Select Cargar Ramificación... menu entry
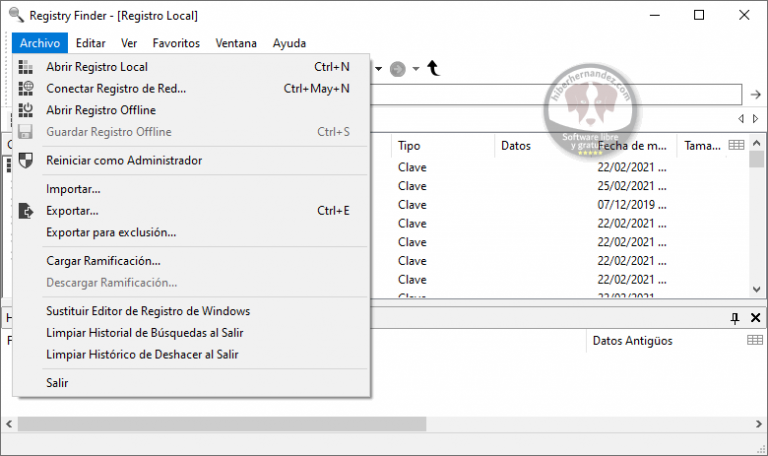Viewport: 768px width, 456px height. (x=103, y=261)
